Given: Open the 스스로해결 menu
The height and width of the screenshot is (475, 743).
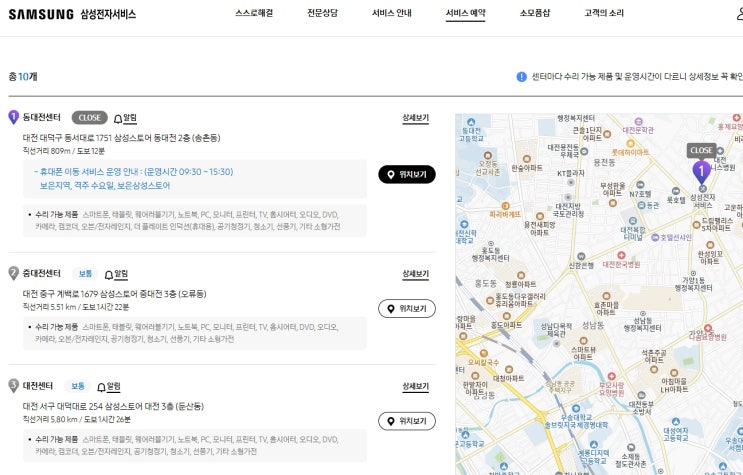Looking at the screenshot, I should [x=254, y=13].
